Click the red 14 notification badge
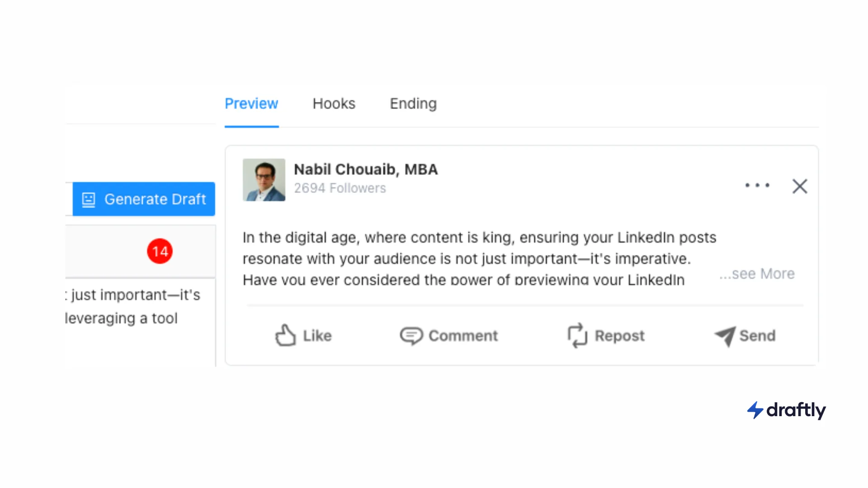This screenshot has width=868, height=488. point(160,251)
